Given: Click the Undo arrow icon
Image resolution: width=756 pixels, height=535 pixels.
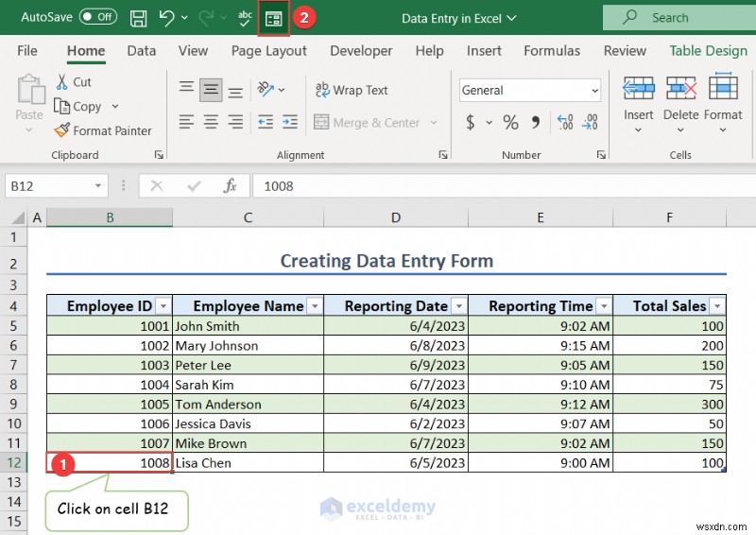Looking at the screenshot, I should click(166, 18).
